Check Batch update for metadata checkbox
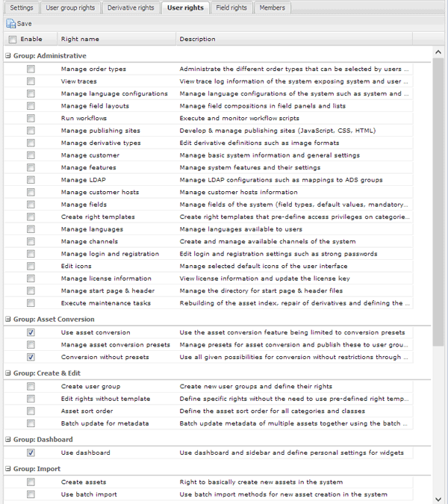The image size is (448, 504). [x=31, y=423]
